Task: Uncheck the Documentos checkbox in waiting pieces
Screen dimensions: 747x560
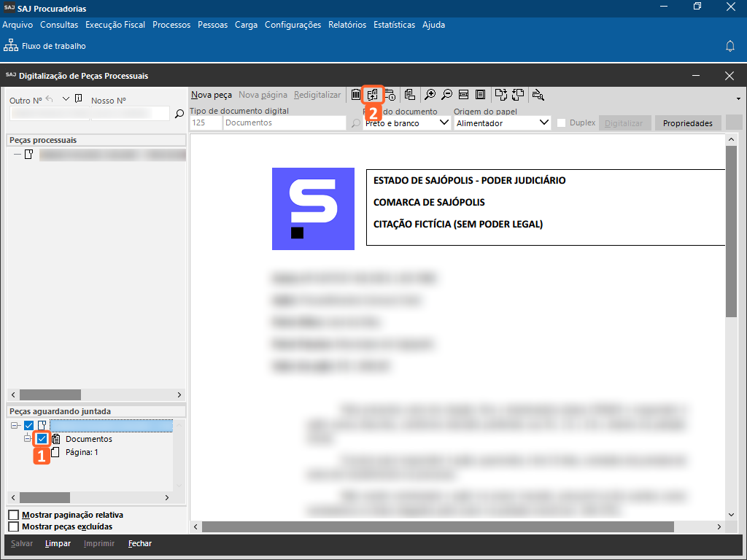Action: point(42,439)
